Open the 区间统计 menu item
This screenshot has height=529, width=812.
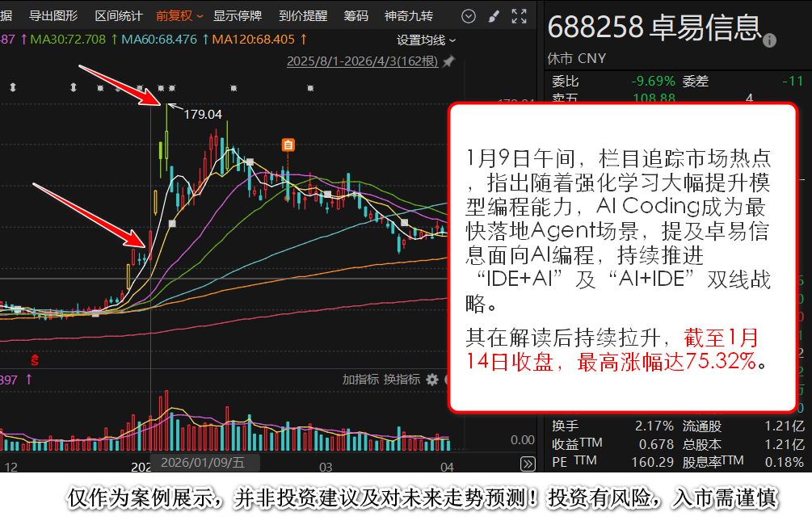(118, 16)
